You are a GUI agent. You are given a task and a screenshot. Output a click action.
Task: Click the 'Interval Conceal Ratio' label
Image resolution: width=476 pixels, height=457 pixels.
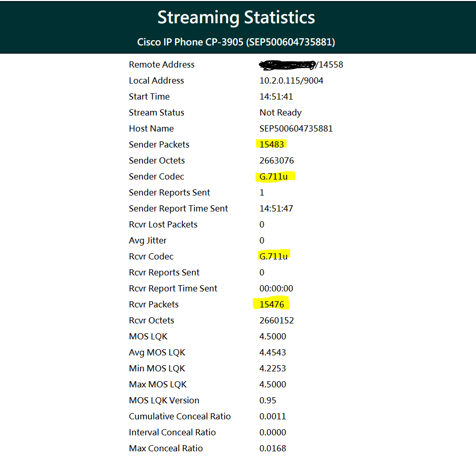[172, 432]
